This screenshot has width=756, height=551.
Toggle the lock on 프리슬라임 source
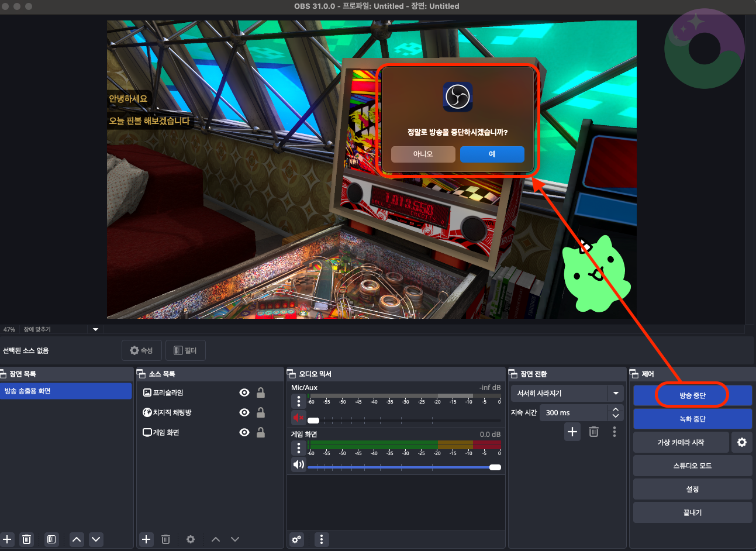(x=261, y=392)
